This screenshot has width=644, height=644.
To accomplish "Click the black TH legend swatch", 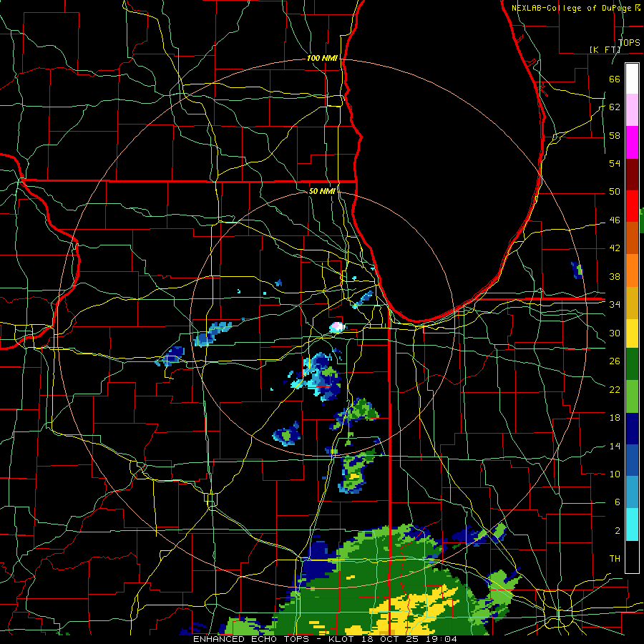I will [x=632, y=556].
